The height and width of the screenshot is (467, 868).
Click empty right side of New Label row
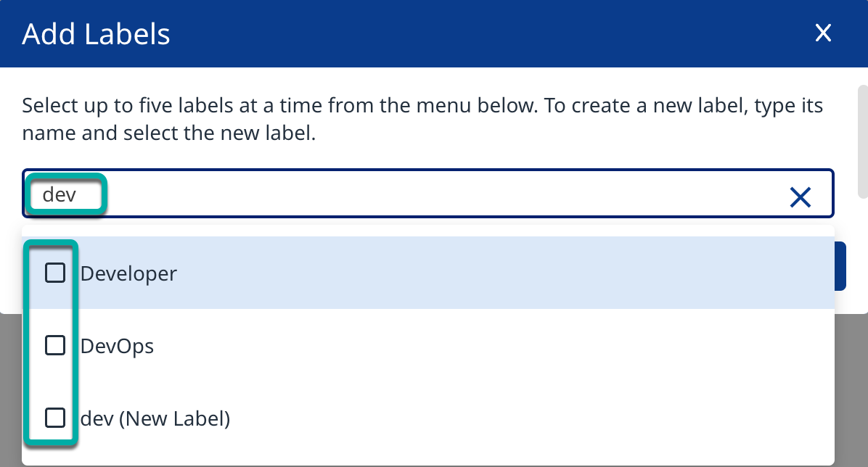[581, 418]
